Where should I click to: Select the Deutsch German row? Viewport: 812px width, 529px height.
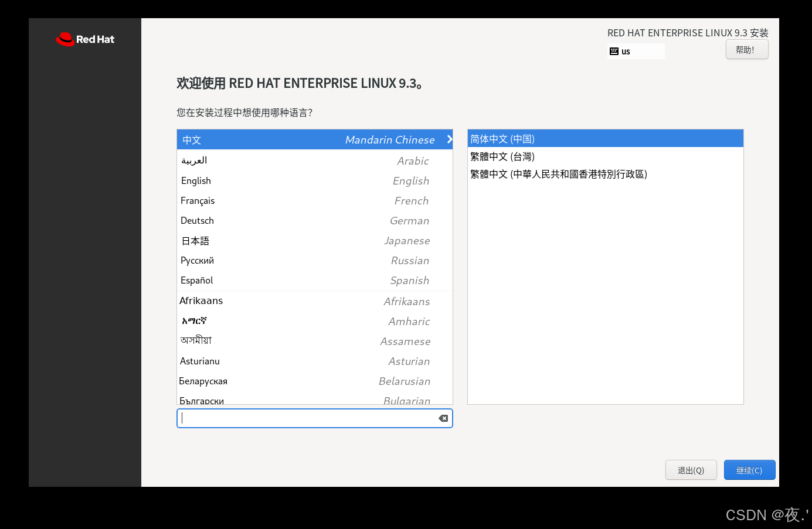(x=315, y=220)
